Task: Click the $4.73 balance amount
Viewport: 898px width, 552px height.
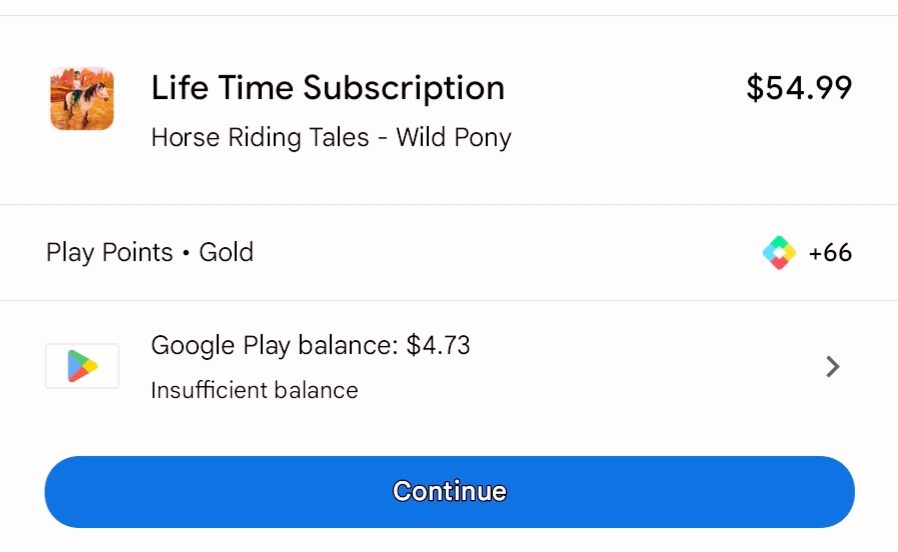Action: coord(438,346)
